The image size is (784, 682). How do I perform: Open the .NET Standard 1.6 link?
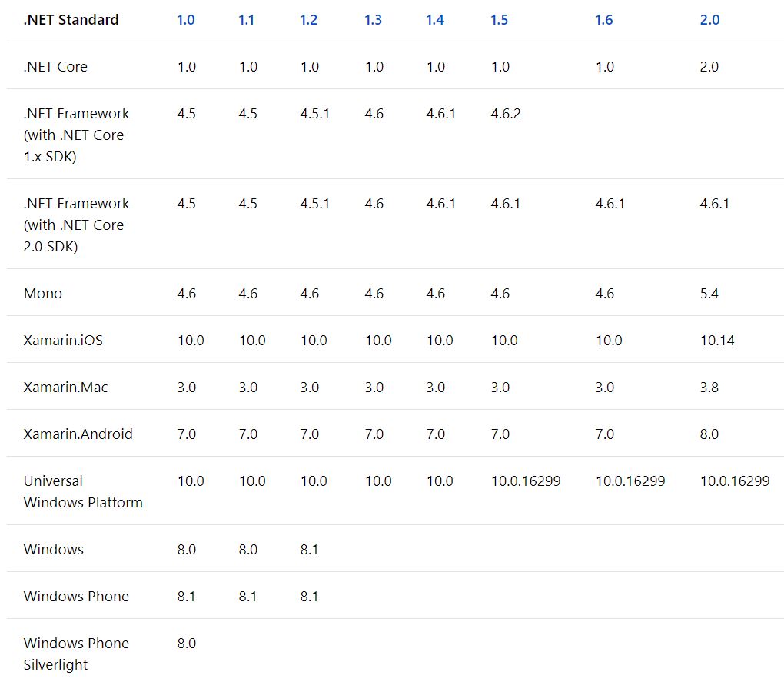point(603,19)
